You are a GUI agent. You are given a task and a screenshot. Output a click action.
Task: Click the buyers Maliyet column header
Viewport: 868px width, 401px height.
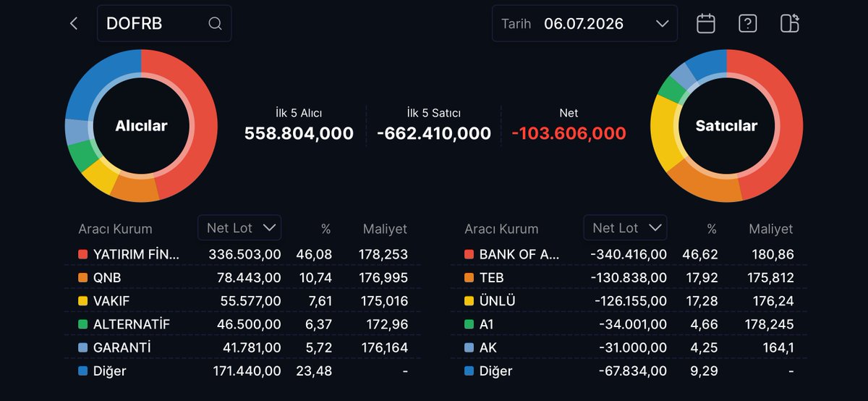coord(385,229)
